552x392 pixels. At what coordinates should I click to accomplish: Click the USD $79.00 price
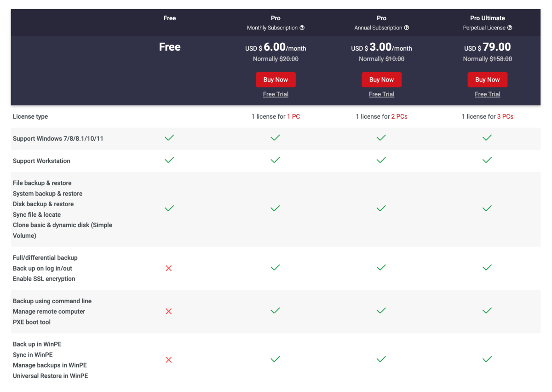487,47
